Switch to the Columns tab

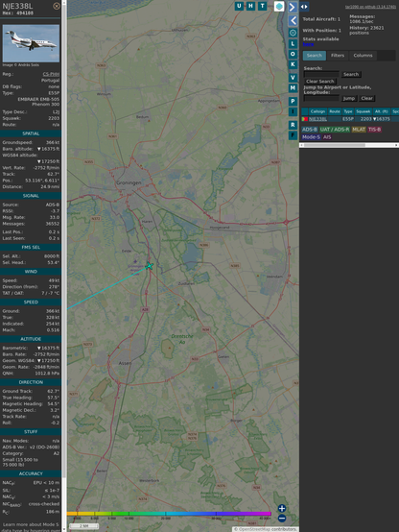click(363, 56)
